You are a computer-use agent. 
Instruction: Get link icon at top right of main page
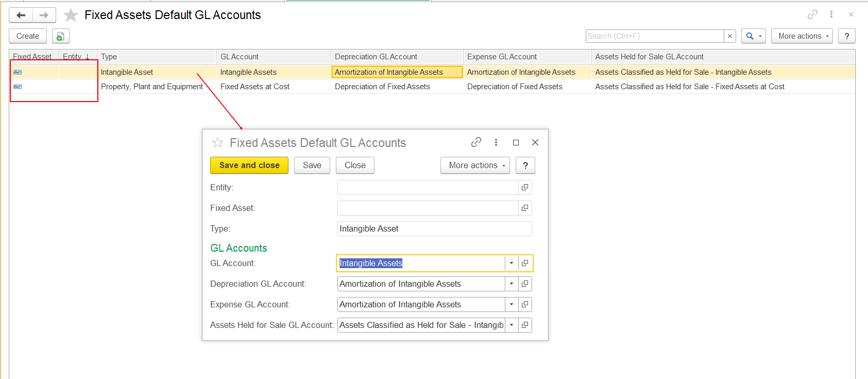click(812, 14)
